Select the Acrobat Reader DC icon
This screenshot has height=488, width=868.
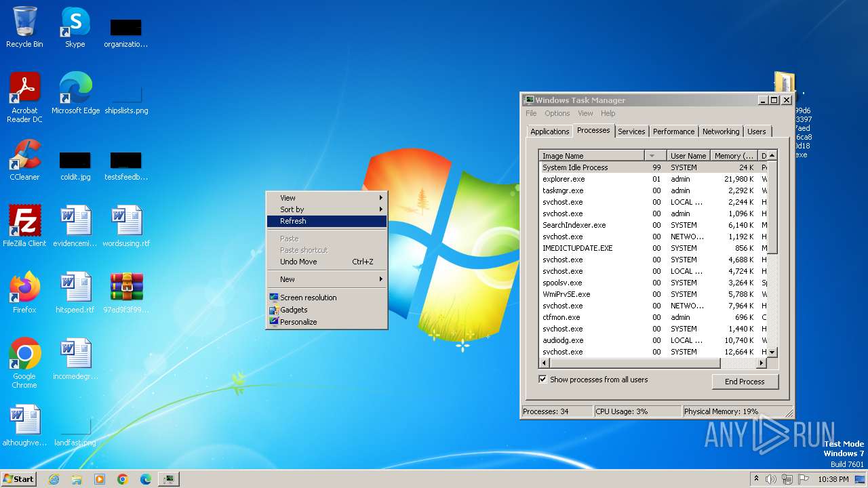tap(24, 98)
